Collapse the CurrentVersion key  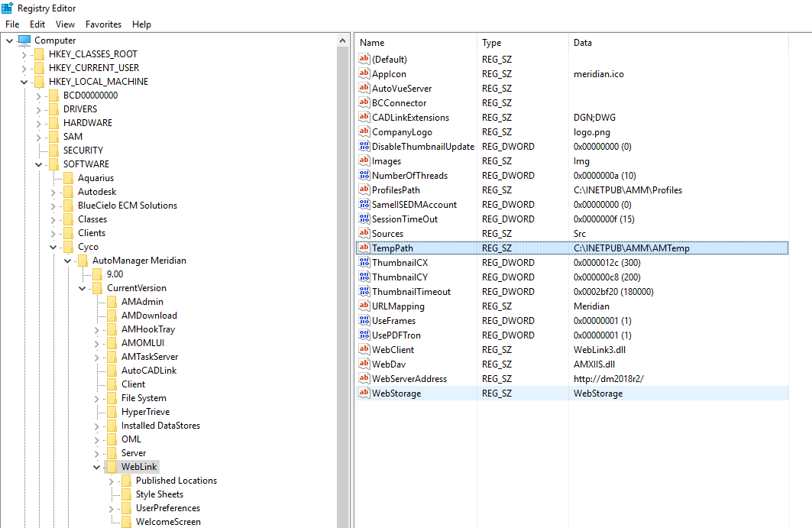point(82,288)
